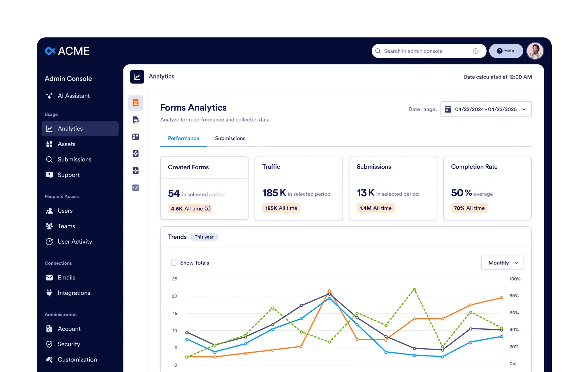Select the Forms icon in the vertical sidebar
The image size is (588, 372).
click(x=136, y=103)
